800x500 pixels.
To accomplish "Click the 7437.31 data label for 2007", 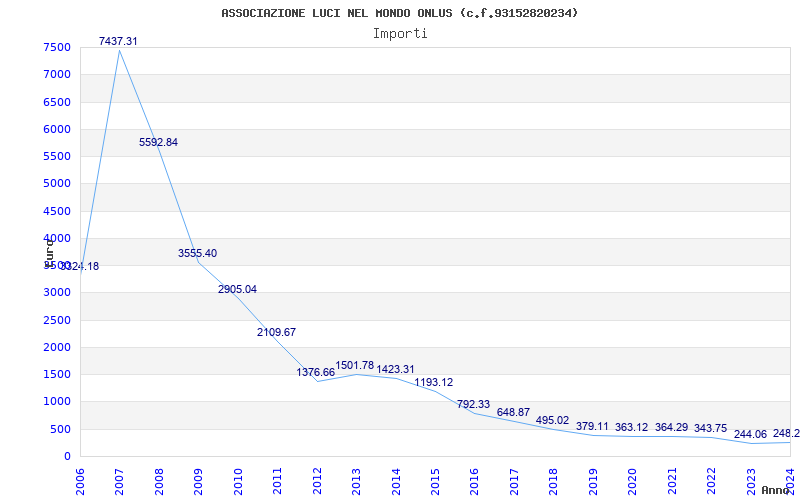I will tap(118, 41).
